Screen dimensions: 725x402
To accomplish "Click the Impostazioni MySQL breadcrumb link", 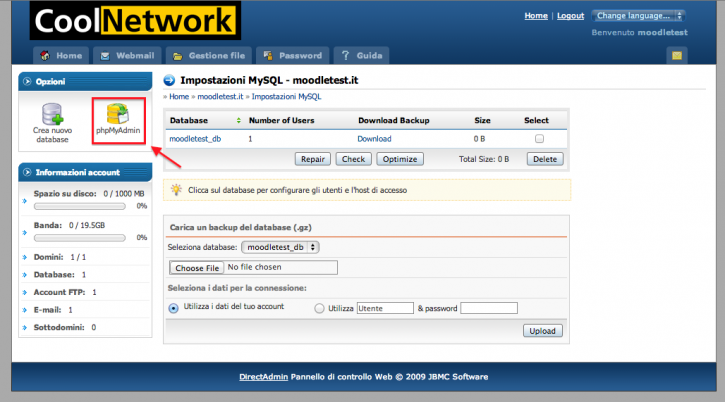I will (286, 97).
